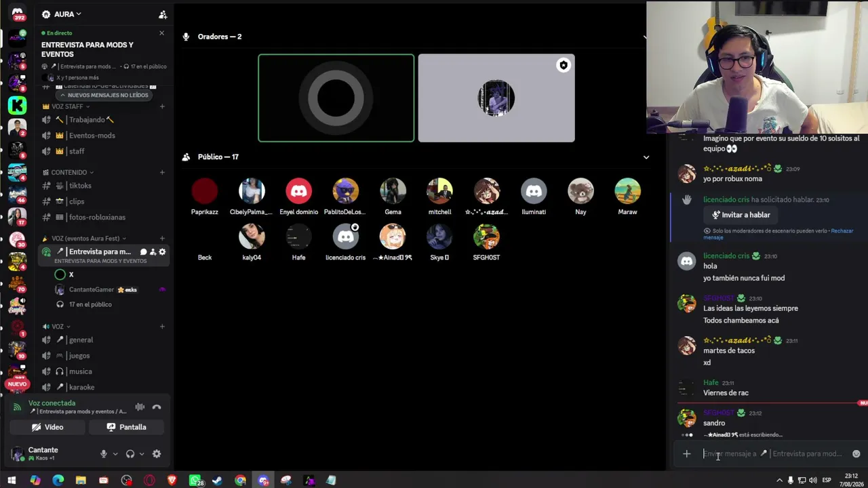
Task: Collapse the CONTENIDO category
Action: [68, 172]
